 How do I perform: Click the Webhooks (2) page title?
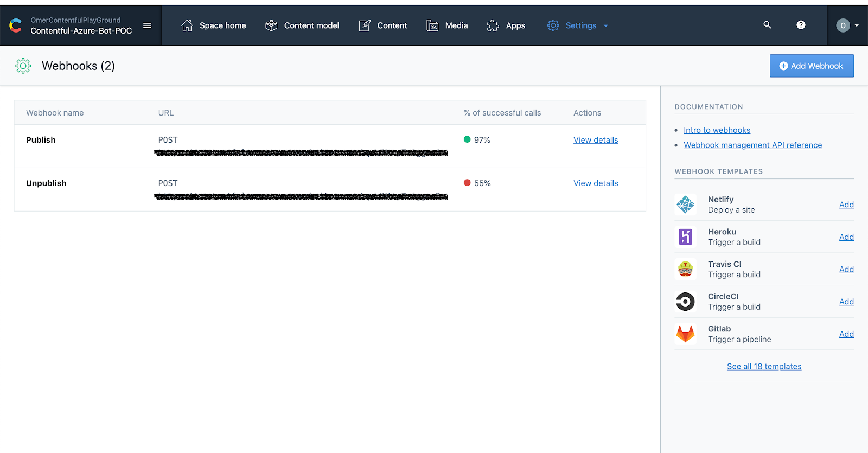click(78, 66)
